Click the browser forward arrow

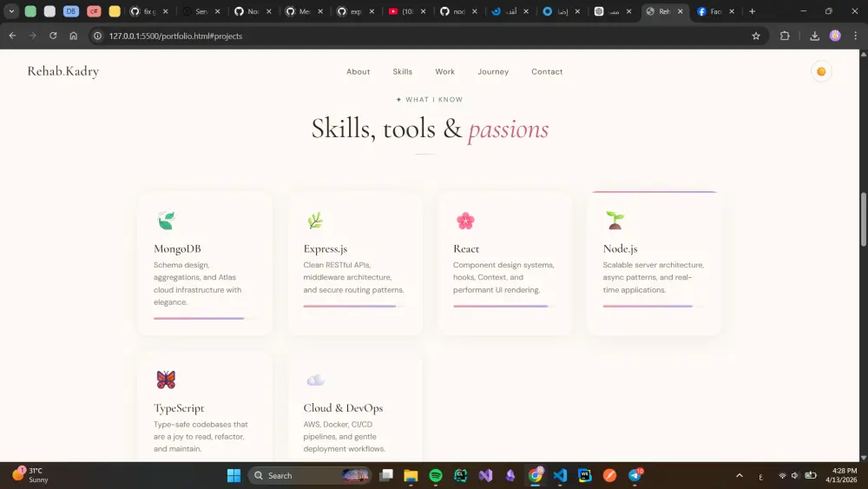click(x=33, y=36)
